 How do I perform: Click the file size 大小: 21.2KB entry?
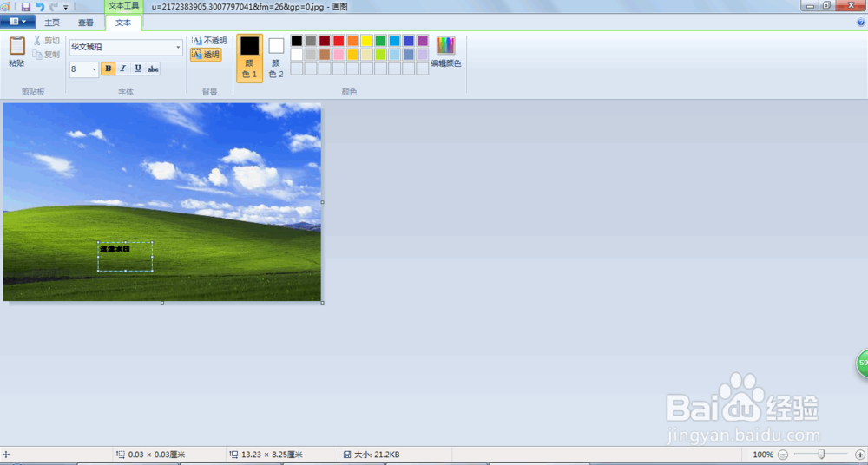(377, 455)
